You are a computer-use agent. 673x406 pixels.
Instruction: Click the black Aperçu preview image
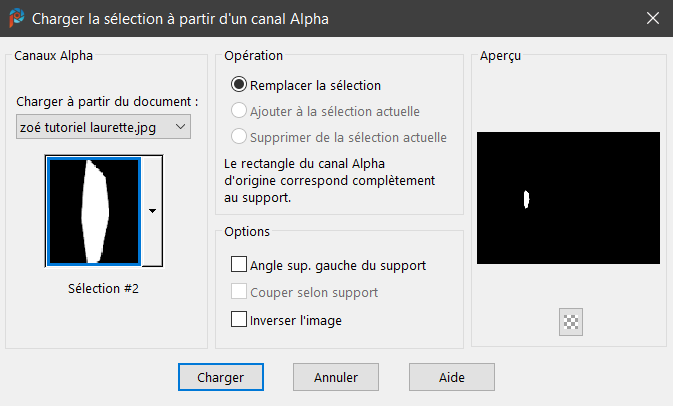click(x=568, y=198)
